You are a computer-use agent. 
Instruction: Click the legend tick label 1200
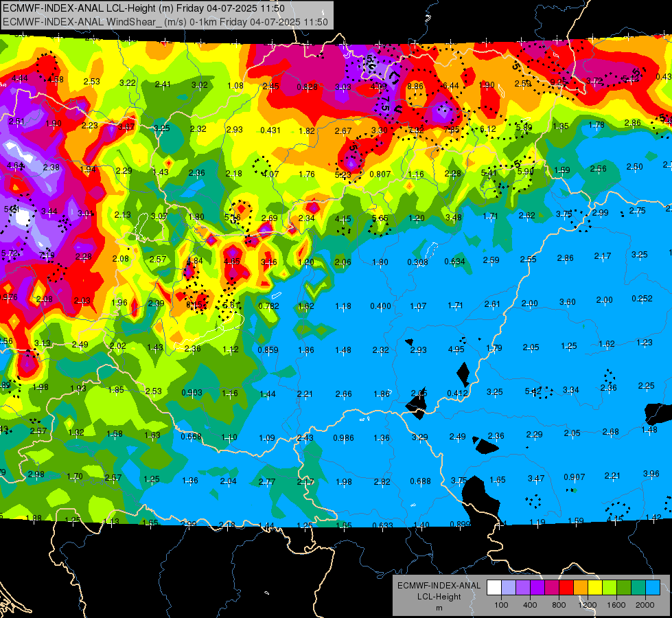(588, 605)
